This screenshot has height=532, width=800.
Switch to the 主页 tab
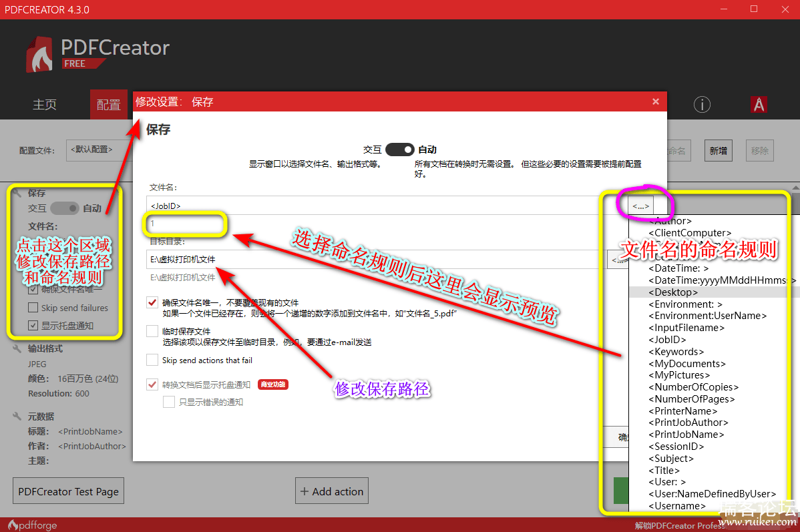tap(45, 105)
